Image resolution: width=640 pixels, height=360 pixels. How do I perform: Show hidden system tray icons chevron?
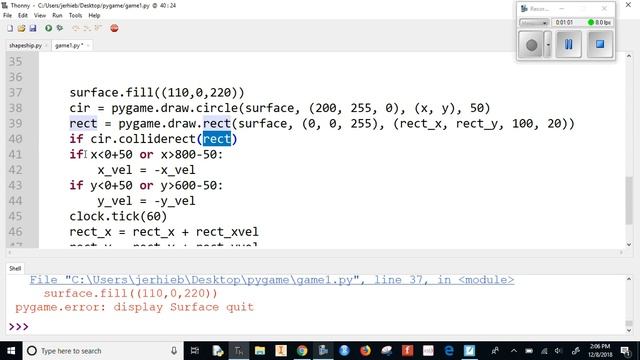[513, 351]
